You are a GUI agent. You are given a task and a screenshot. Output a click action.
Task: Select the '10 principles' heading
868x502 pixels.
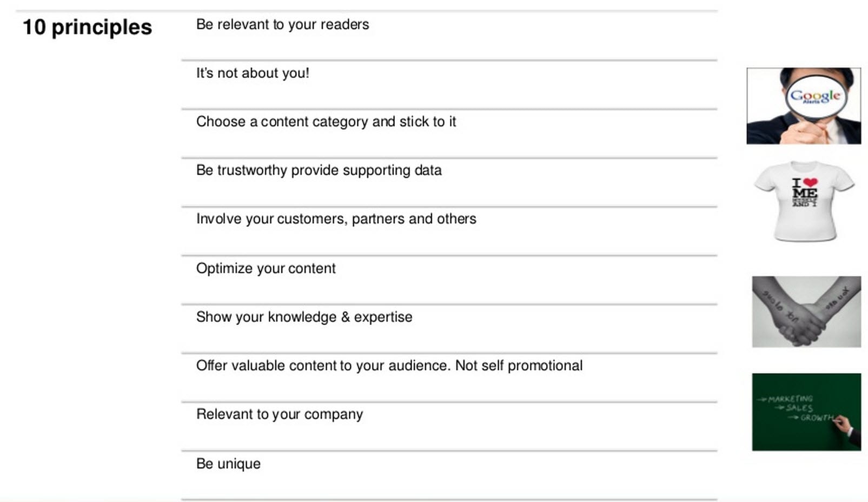[87, 27]
